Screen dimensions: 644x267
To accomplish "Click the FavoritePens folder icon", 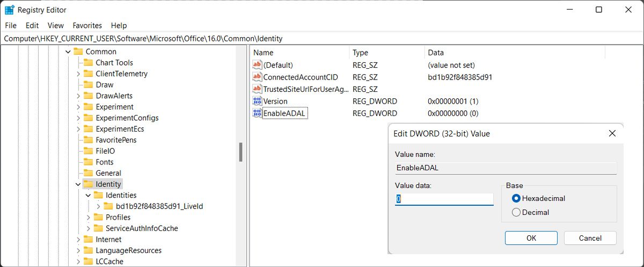I will click(89, 140).
